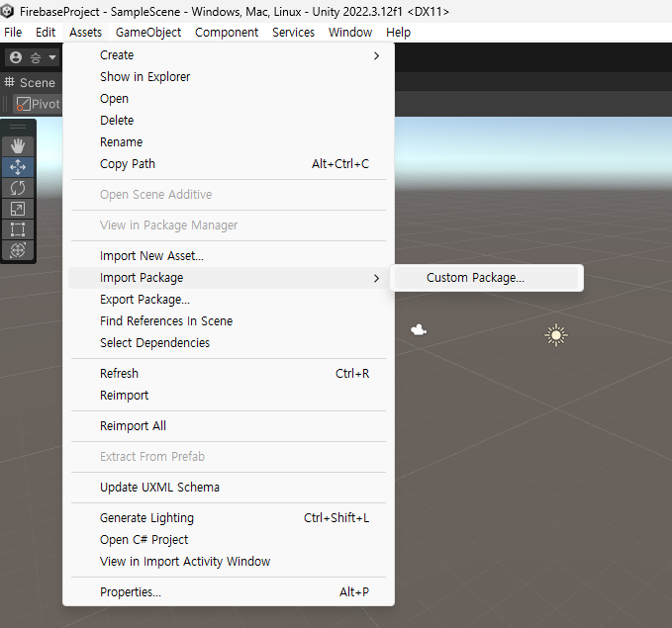Select the Hand (view) tool
The width and height of the screenshot is (672, 628).
18,146
